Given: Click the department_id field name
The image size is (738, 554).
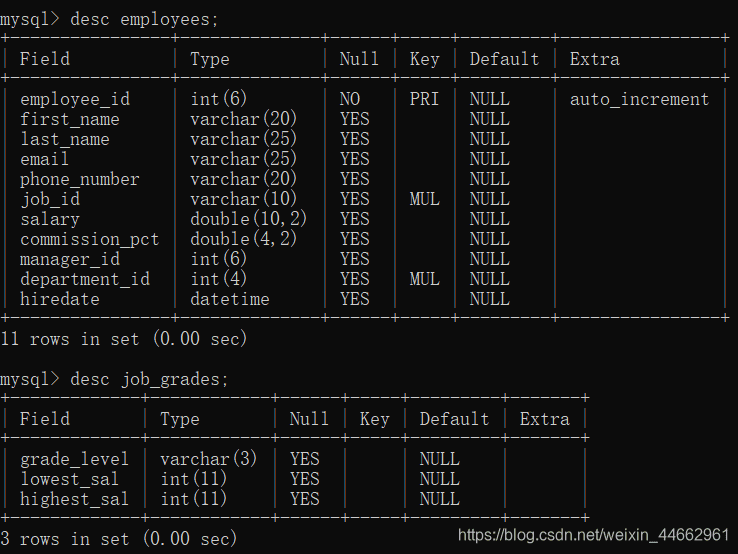Looking at the screenshot, I should (x=85, y=279).
